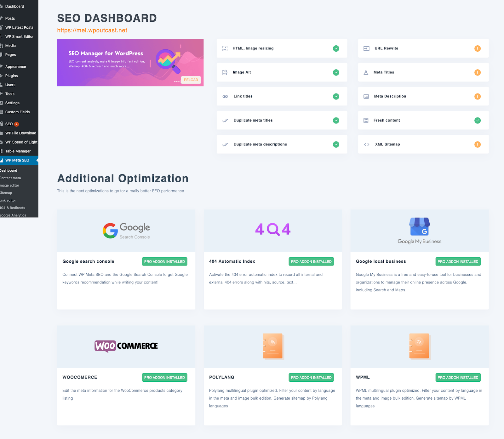Click the double-check icon beside Duplicate meta titles
The image size is (504, 439).
click(225, 120)
